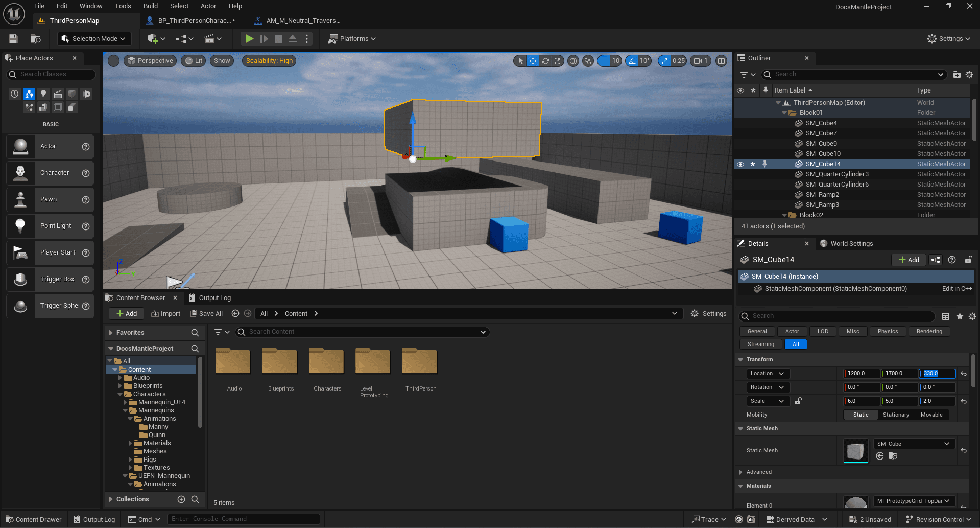Click the Rotation X value field

(x=862, y=387)
